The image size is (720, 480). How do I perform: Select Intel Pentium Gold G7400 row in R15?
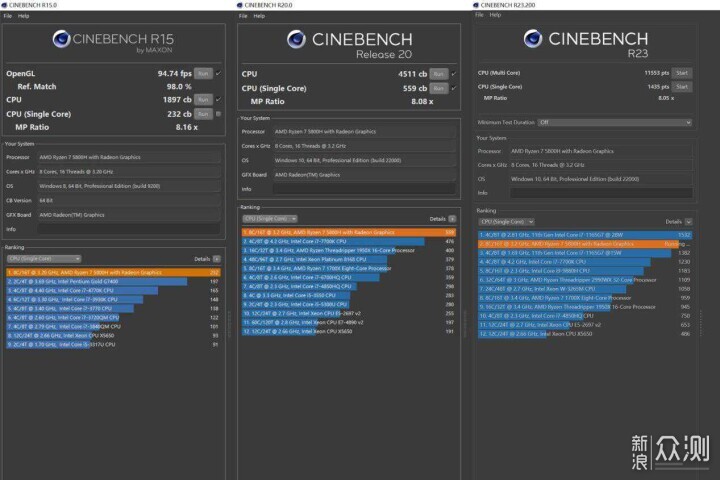113,282
